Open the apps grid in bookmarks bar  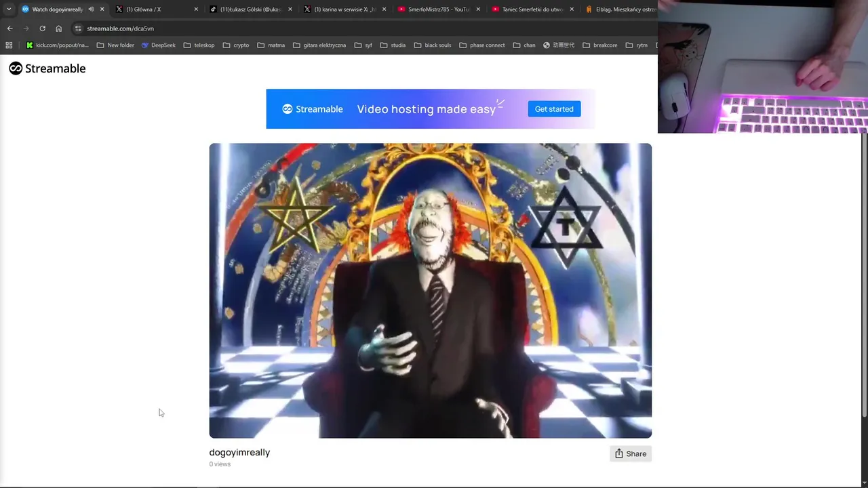click(x=9, y=45)
